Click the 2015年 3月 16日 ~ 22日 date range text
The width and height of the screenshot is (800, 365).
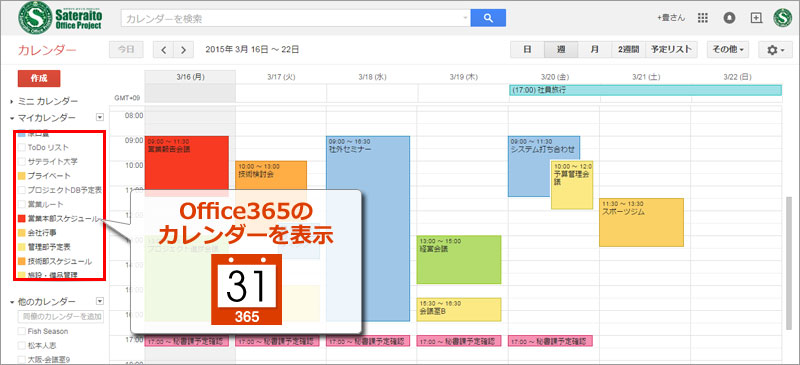pyautogui.click(x=252, y=50)
